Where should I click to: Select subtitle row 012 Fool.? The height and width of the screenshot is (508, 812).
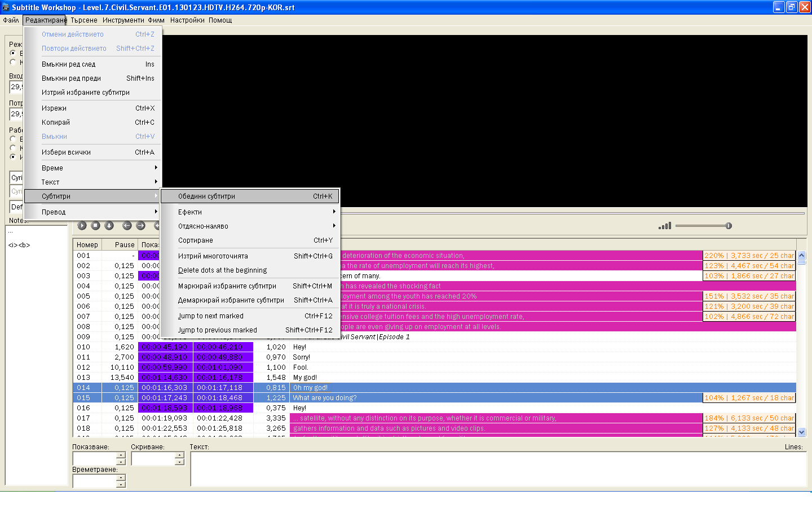434,367
